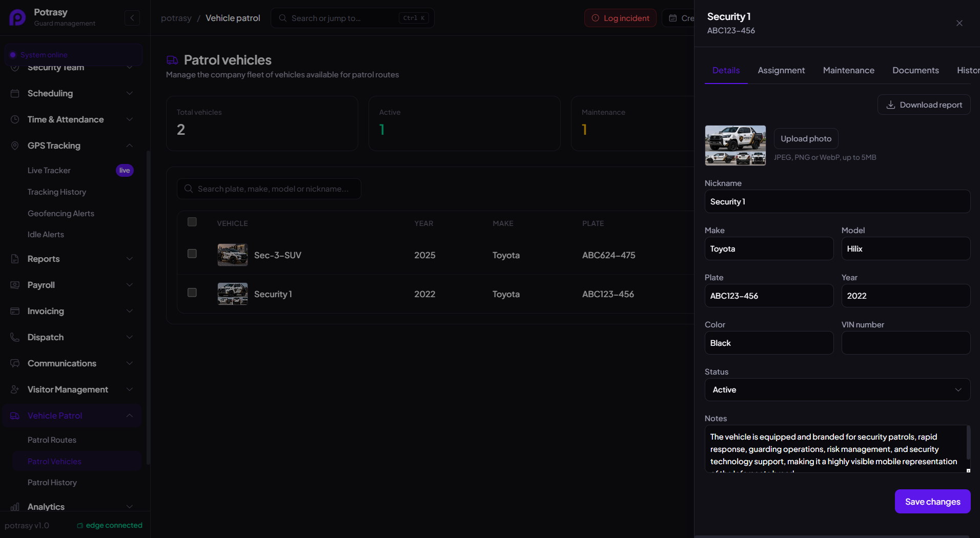Click the vehicle photo thumbnail in detail panel
Viewport: 980px width, 538px height.
tap(735, 146)
